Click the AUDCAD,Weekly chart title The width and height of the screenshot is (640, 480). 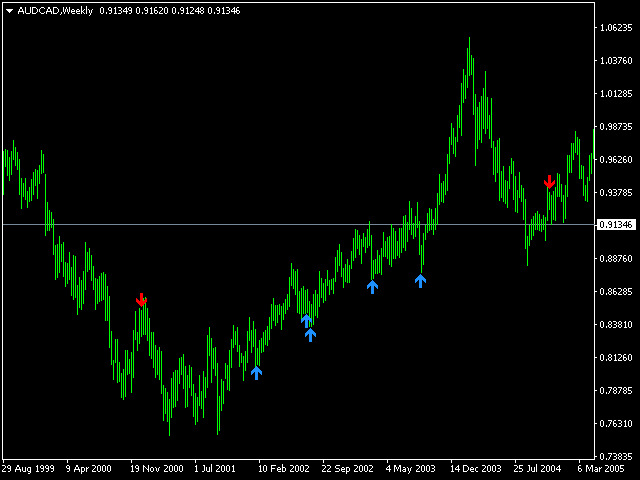click(55, 11)
